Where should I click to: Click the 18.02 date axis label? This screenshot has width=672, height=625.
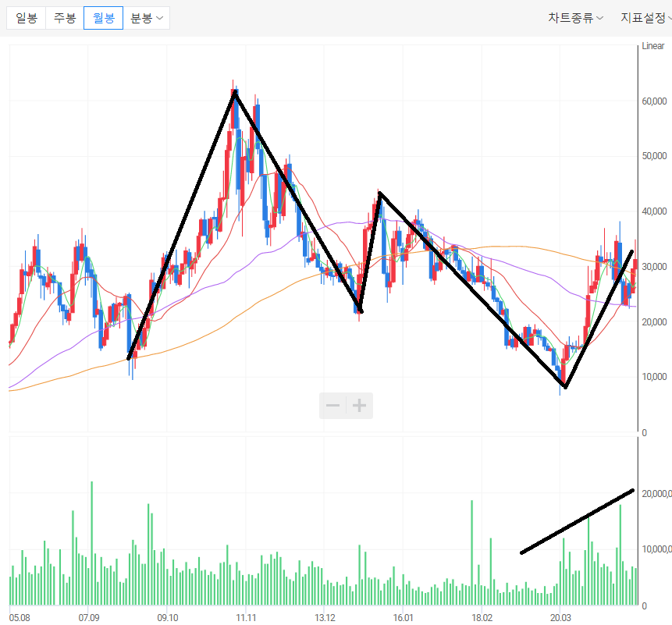482,618
